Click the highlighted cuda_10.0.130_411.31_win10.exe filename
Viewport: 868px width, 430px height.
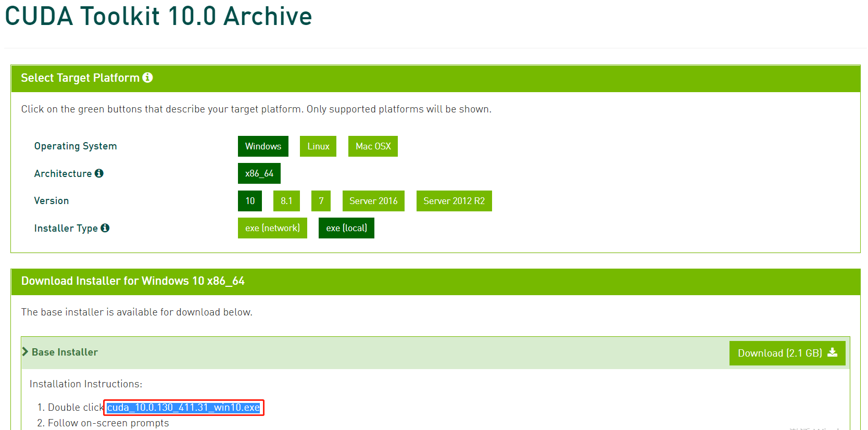point(184,408)
